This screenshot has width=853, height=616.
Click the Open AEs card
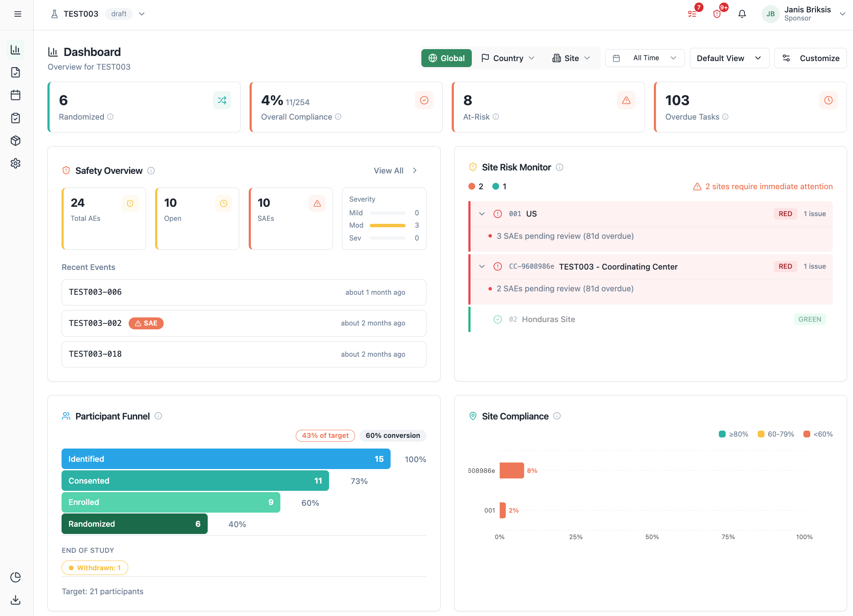tap(197, 219)
